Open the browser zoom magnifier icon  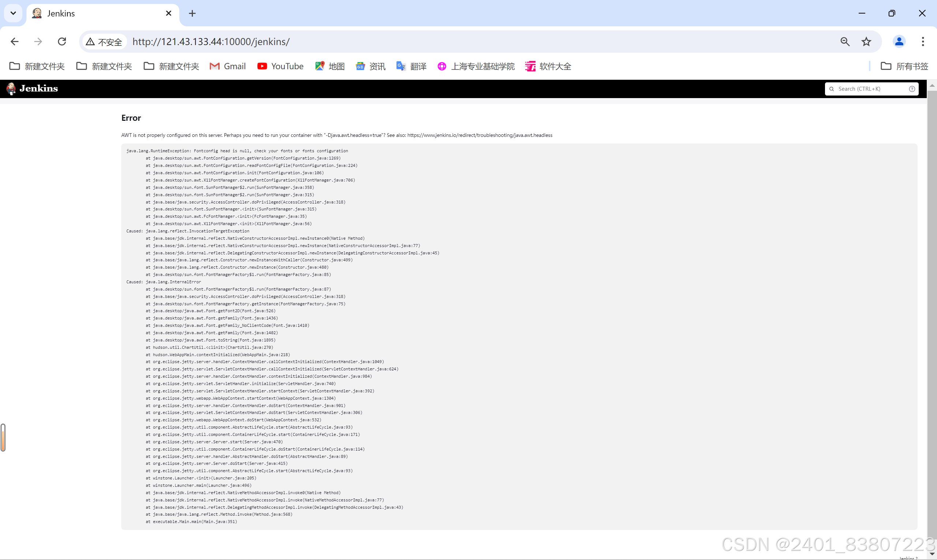pos(845,41)
